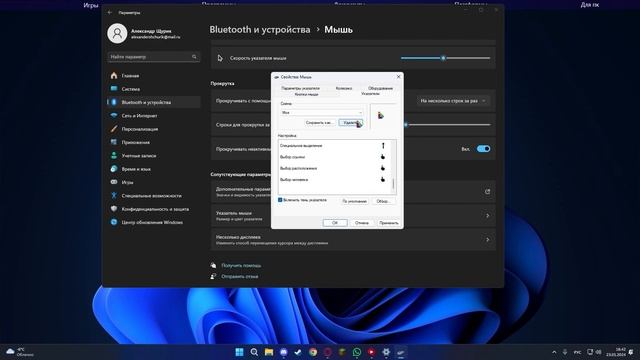
Task: Open WhatsApp from the taskbar
Action: click(x=357, y=352)
